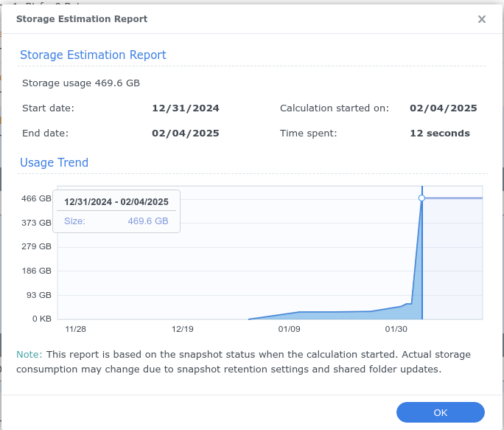Click the '12 seconds' time spent value

tap(440, 133)
